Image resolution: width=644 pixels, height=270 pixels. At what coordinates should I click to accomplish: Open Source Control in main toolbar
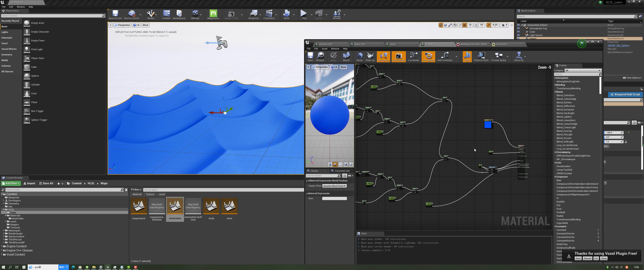pyautogui.click(x=131, y=14)
